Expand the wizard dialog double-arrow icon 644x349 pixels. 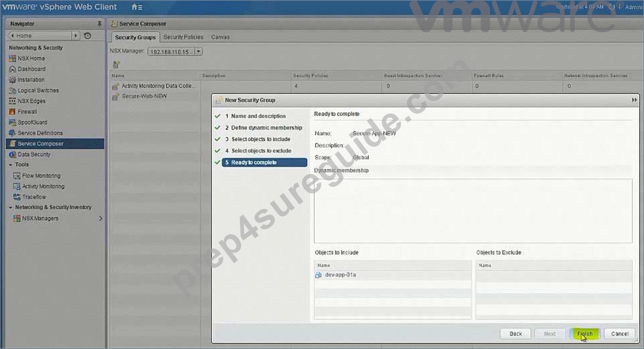[x=634, y=100]
